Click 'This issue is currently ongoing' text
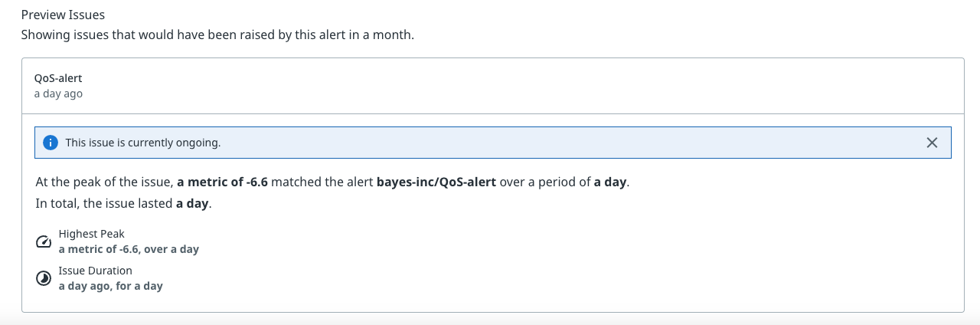 click(143, 143)
